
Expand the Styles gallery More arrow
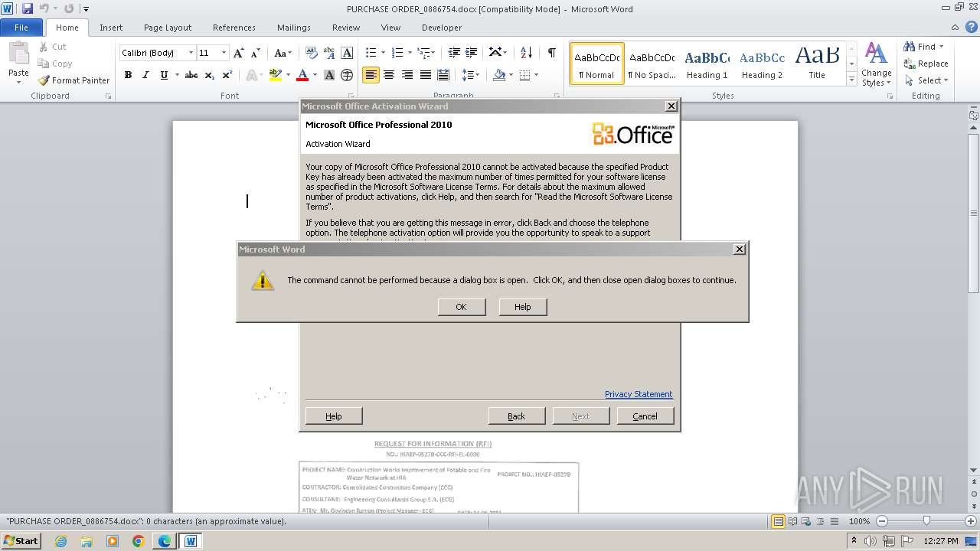click(x=851, y=80)
